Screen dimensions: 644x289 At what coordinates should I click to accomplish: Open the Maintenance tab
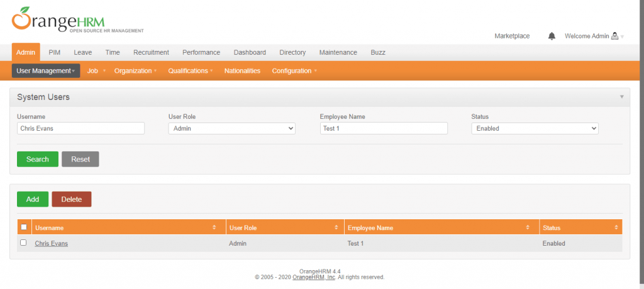click(x=338, y=52)
